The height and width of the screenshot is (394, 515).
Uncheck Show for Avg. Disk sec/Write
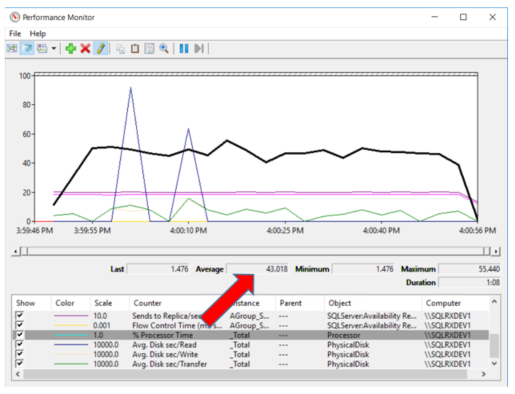point(20,354)
